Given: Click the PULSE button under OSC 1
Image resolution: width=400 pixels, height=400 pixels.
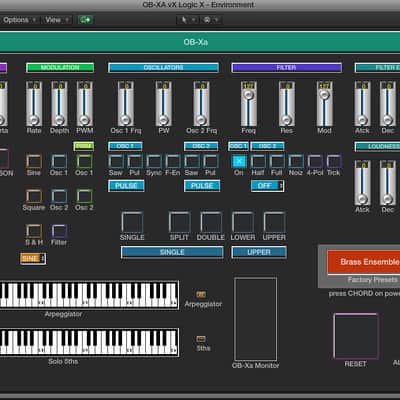Looking at the screenshot, I should (x=126, y=186).
